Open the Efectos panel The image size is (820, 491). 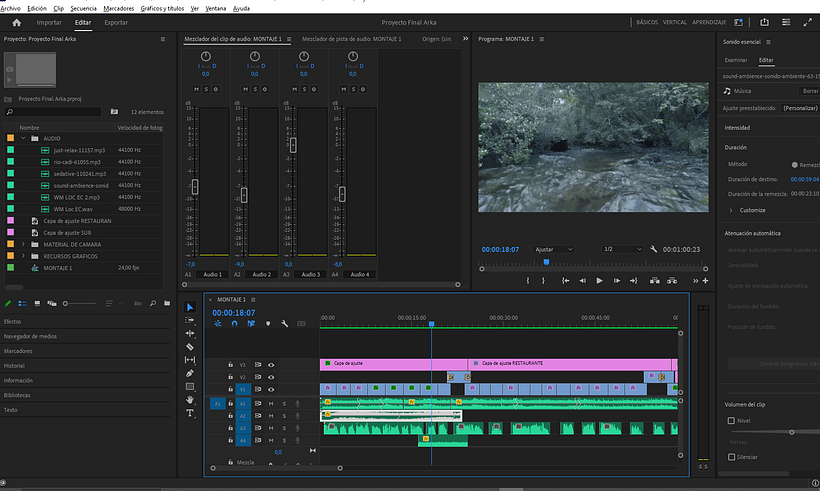pos(13,322)
